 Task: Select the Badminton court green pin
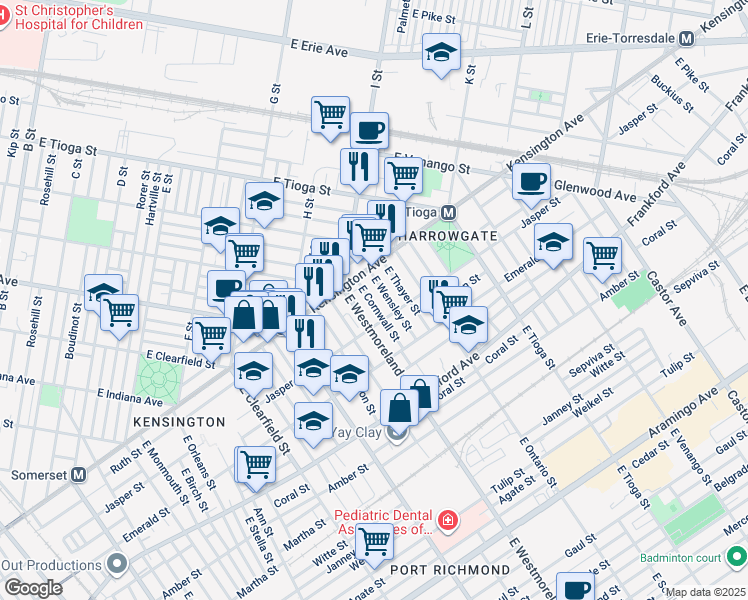click(x=736, y=558)
